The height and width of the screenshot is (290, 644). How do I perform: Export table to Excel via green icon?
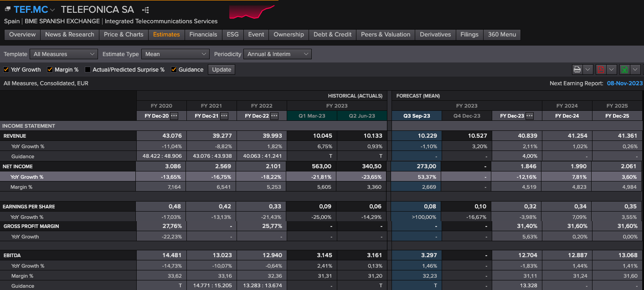(624, 69)
